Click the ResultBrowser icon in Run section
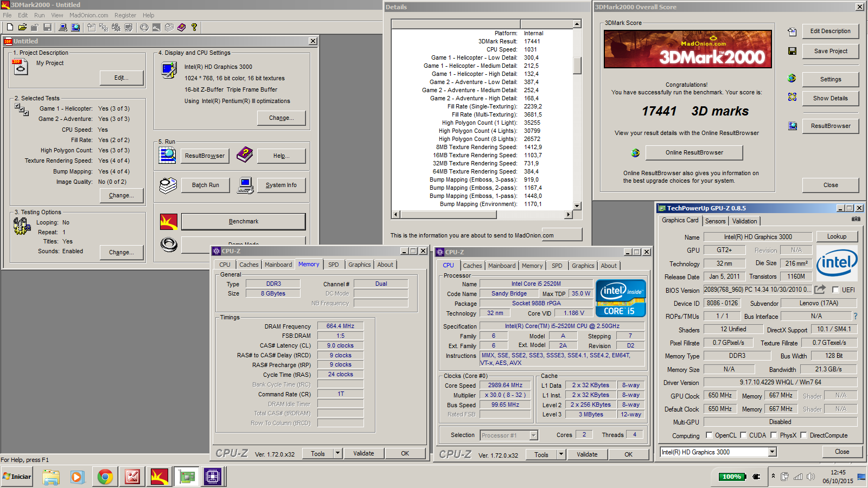Screen dimensions: 868x488 [x=167, y=155]
